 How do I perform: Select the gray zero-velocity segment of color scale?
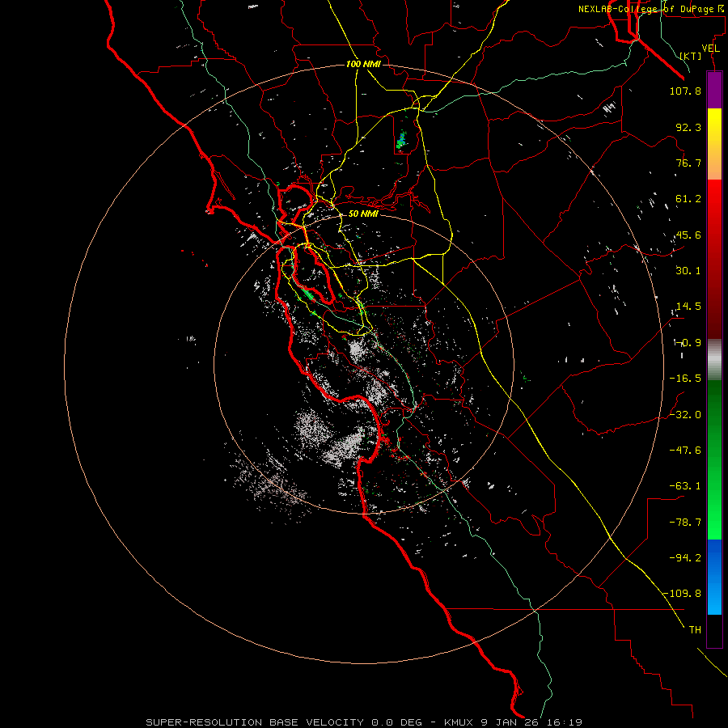[x=714, y=360]
